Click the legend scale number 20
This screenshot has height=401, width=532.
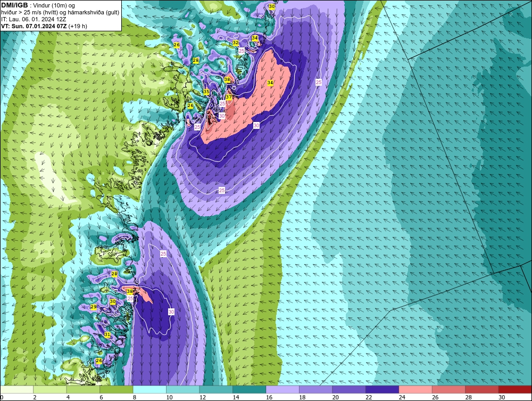(336, 397)
